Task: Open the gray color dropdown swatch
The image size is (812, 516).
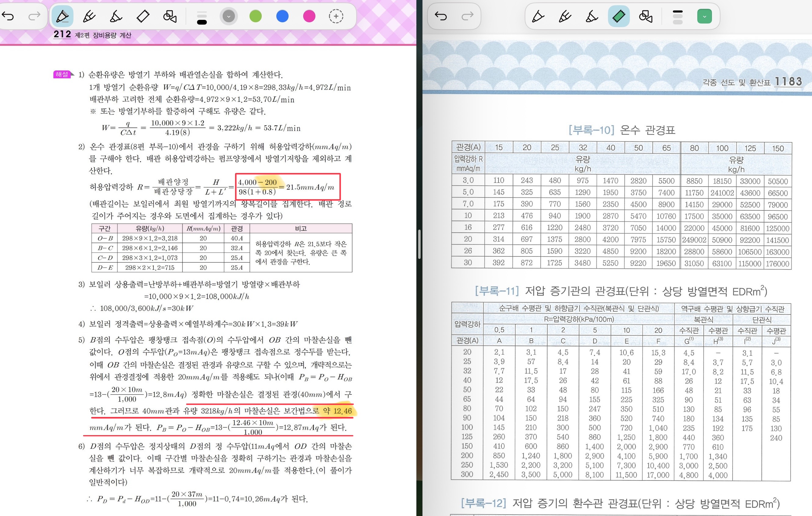Action: (x=229, y=16)
